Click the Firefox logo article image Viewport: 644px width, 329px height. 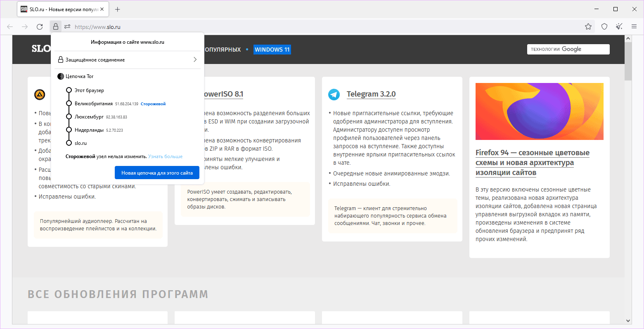point(540,111)
